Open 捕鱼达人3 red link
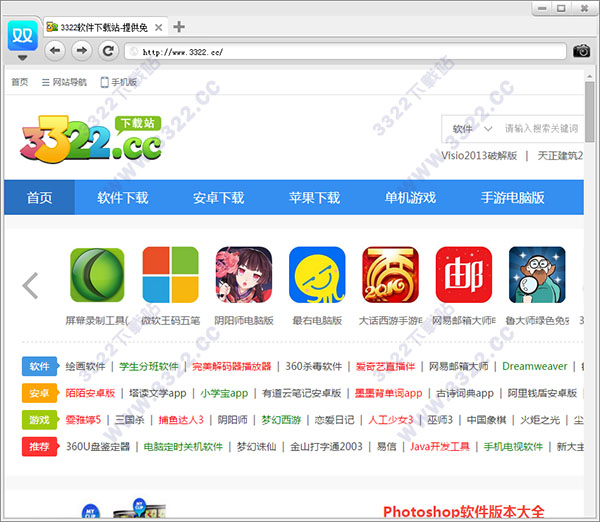600x522 pixels. tap(181, 420)
